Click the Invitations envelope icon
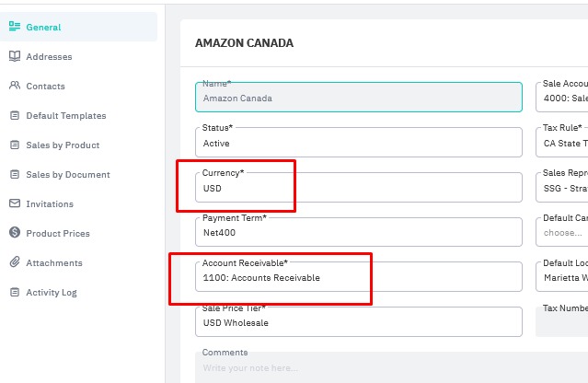The height and width of the screenshot is (383, 588). [15, 204]
